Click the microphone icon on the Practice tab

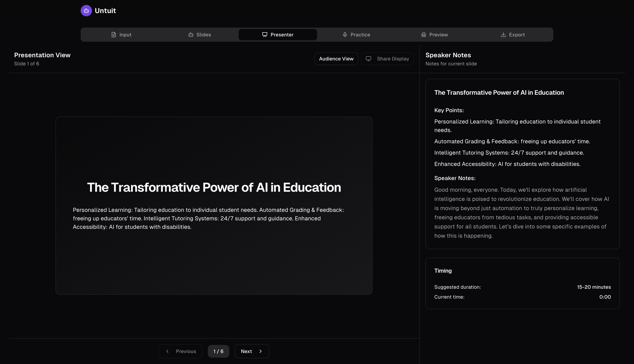click(x=345, y=34)
